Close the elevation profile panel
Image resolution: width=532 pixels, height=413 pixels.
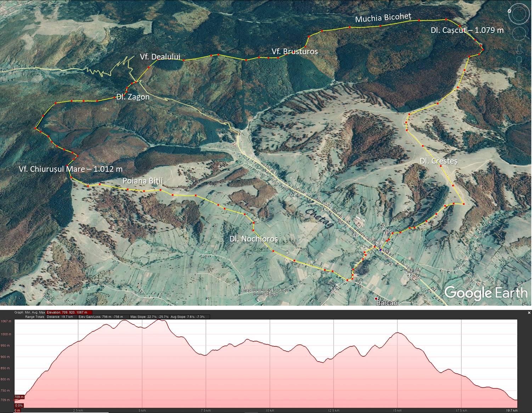pyautogui.click(x=529, y=313)
